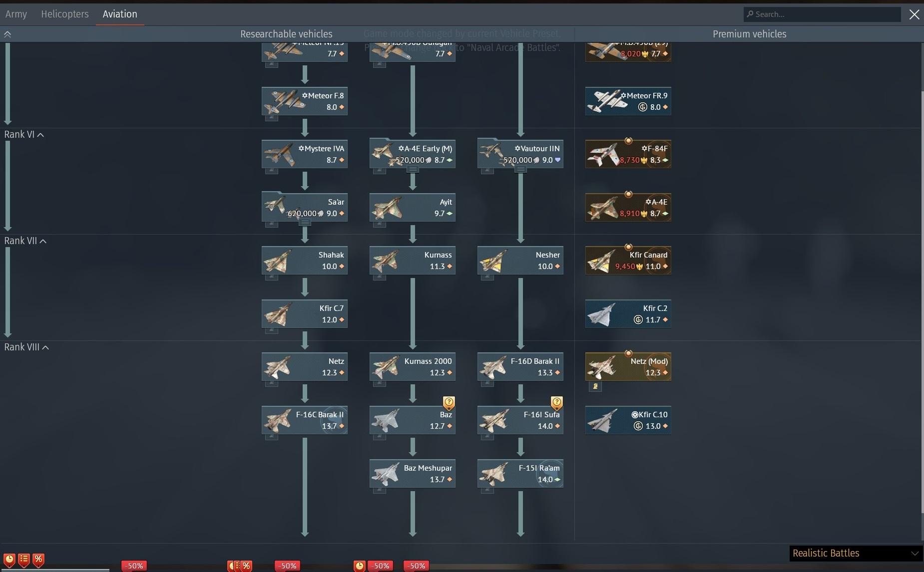
Task: Select the Nesher aircraft
Action: click(520, 261)
